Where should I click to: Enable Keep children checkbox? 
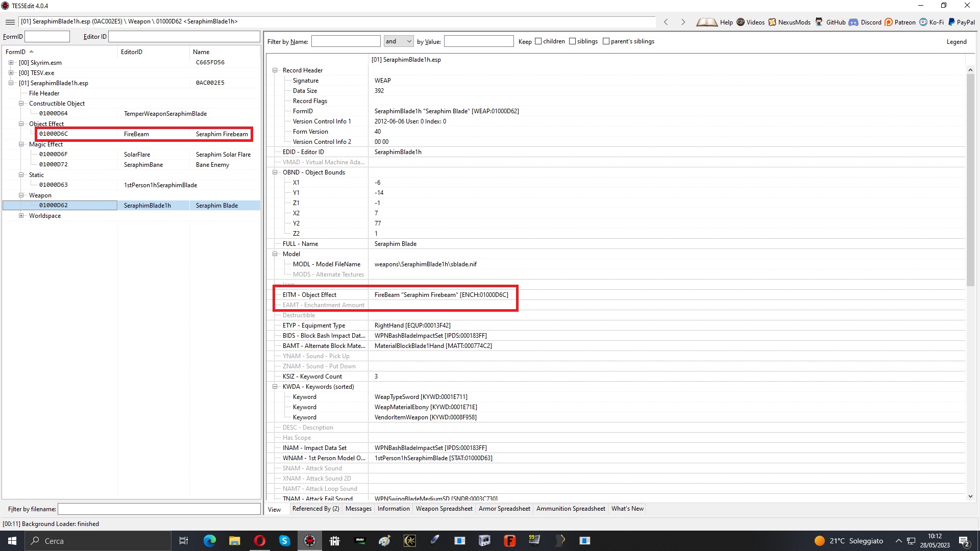538,41
